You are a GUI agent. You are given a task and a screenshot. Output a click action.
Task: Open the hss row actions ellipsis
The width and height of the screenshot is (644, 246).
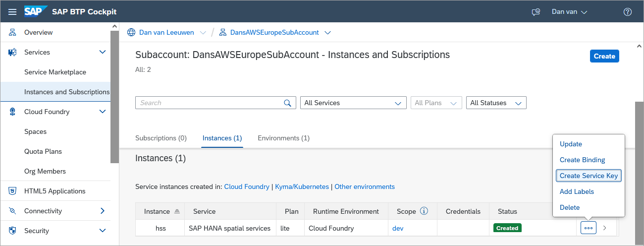click(x=589, y=228)
